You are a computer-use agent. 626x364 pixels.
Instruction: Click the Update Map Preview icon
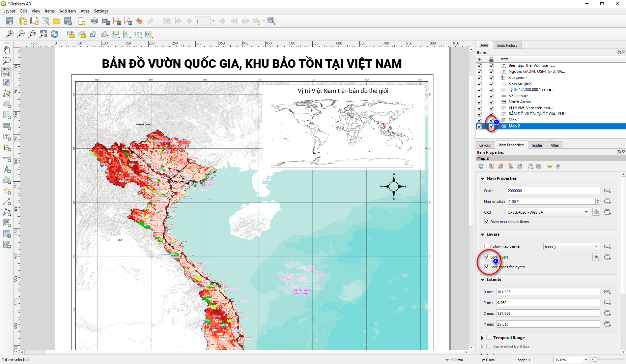(x=481, y=166)
